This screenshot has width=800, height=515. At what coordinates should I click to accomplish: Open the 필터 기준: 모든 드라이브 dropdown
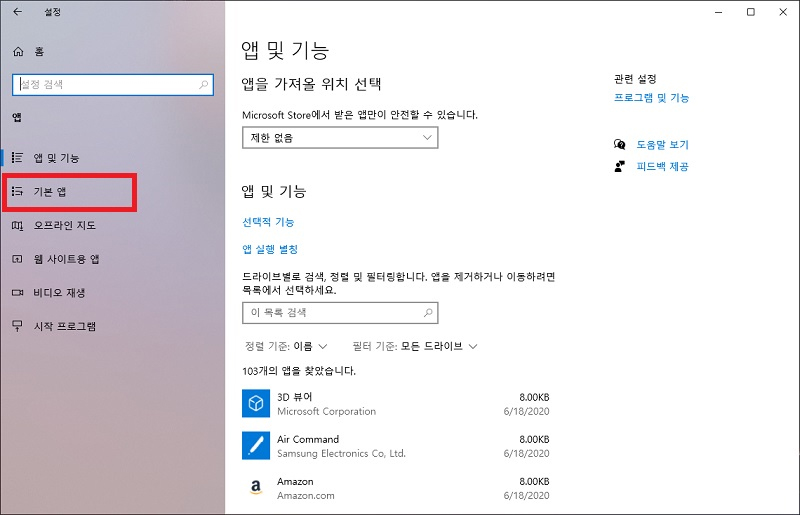(415, 347)
